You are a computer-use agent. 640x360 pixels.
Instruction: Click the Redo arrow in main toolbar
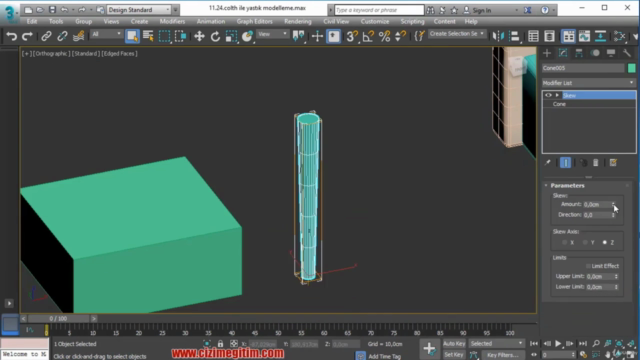click(x=27, y=36)
